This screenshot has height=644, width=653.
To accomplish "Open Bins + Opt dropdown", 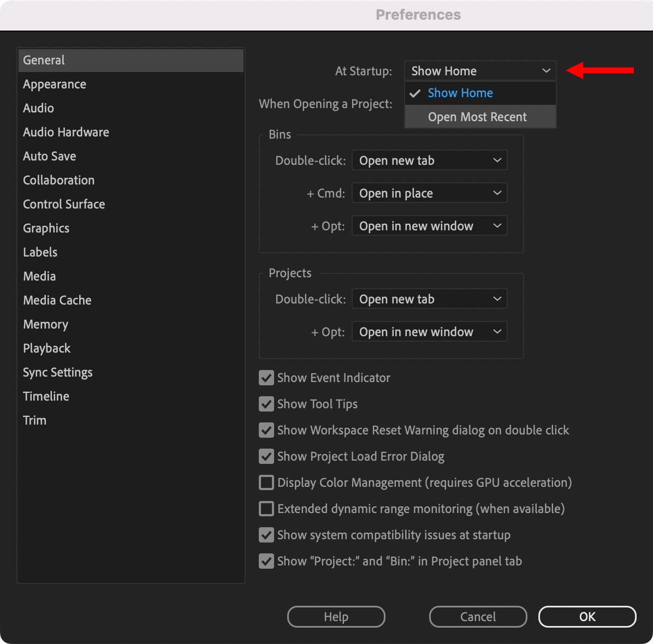I will click(x=429, y=226).
